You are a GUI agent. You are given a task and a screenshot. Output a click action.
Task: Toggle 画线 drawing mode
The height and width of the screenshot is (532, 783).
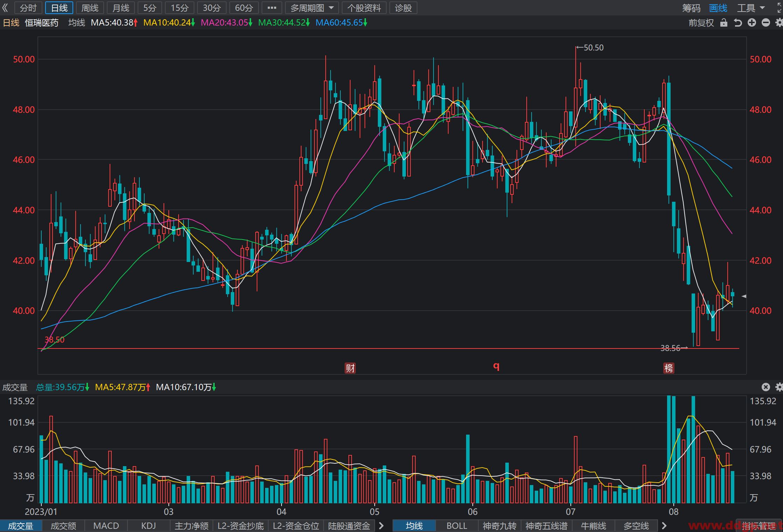[718, 8]
